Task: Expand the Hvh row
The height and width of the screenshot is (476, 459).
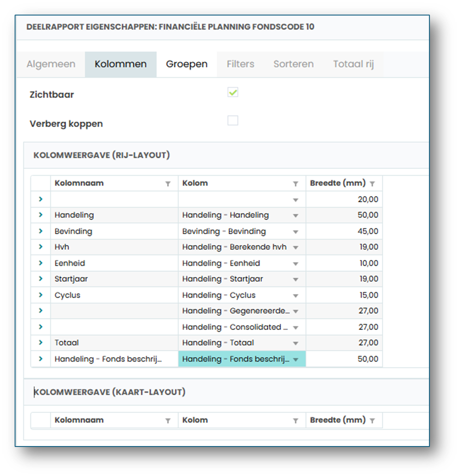Action: (41, 247)
